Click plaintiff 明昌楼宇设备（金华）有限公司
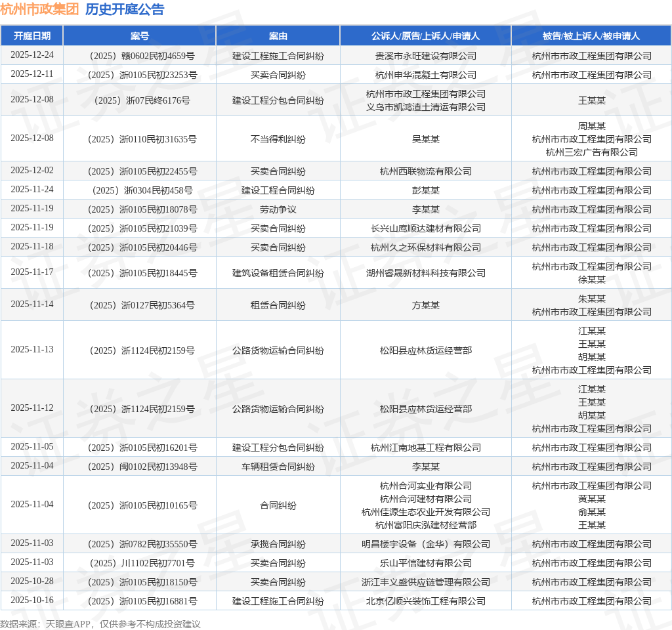Image resolution: width=672 pixels, height=630 pixels. (425, 544)
